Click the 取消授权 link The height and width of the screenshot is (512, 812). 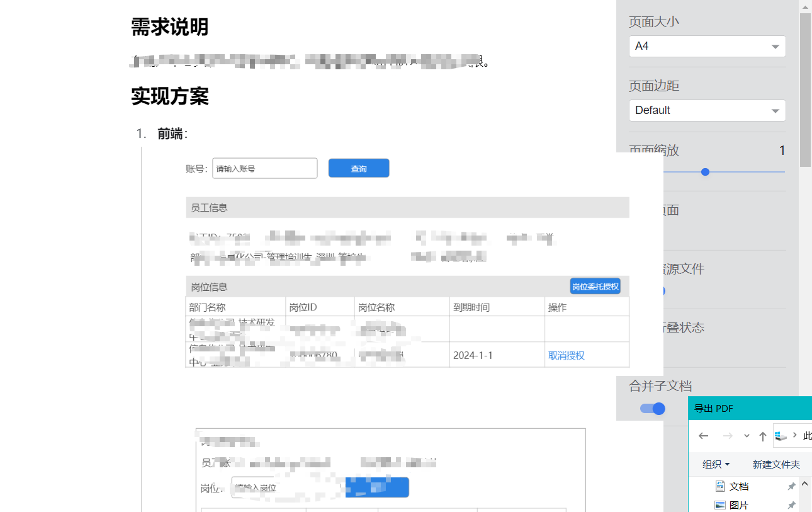coord(567,356)
